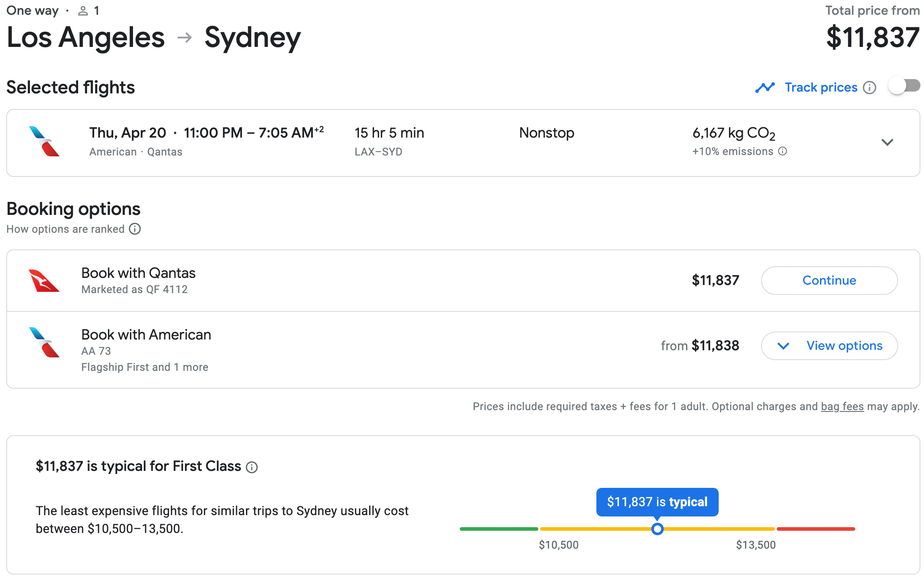Click the typical price marker on price slider
Screen dimensions: 924x579
click(657, 529)
